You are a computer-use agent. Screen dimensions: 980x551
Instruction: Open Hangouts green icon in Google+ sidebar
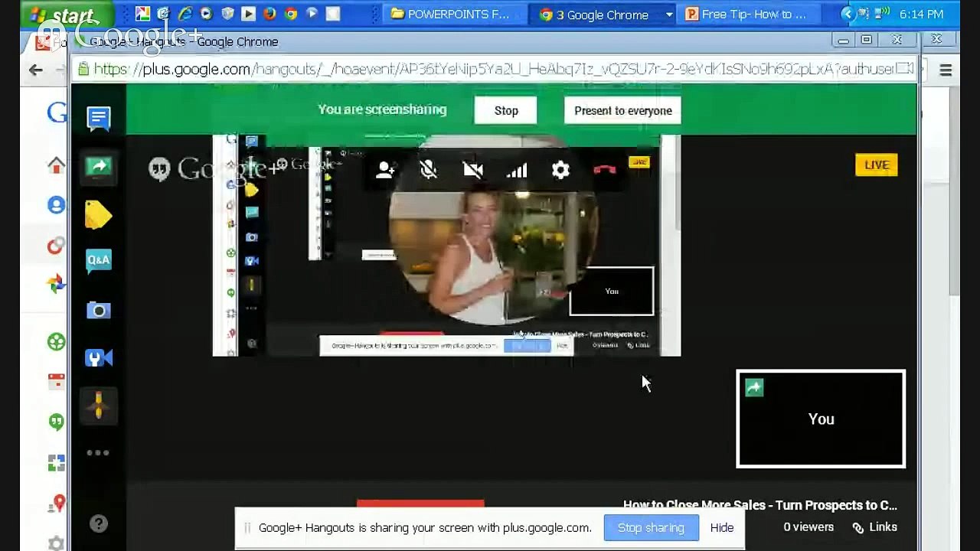[57, 422]
